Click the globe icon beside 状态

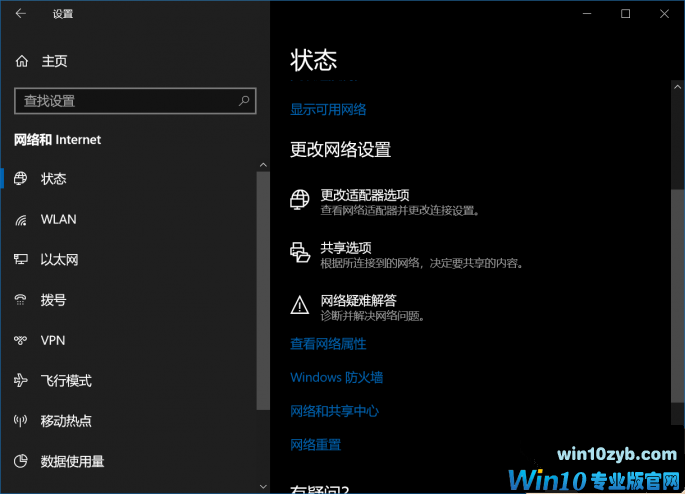coord(21,178)
